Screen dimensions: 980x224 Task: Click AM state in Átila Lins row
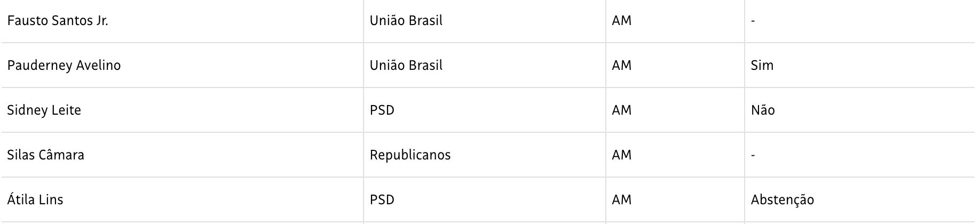(x=622, y=200)
